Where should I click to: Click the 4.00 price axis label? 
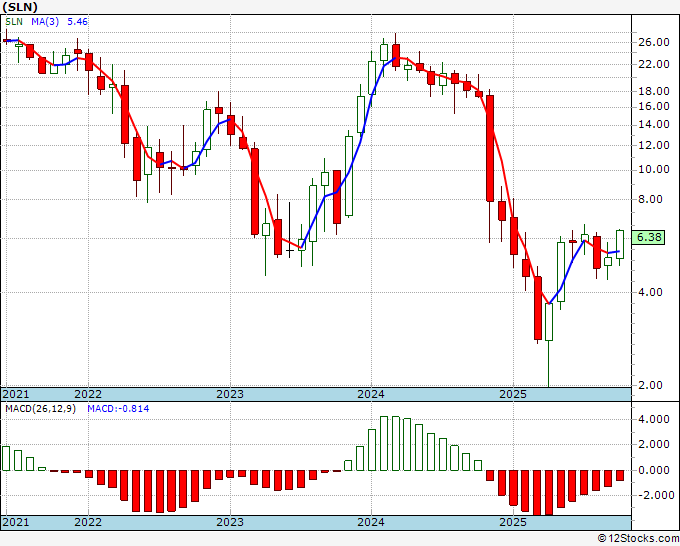651,292
